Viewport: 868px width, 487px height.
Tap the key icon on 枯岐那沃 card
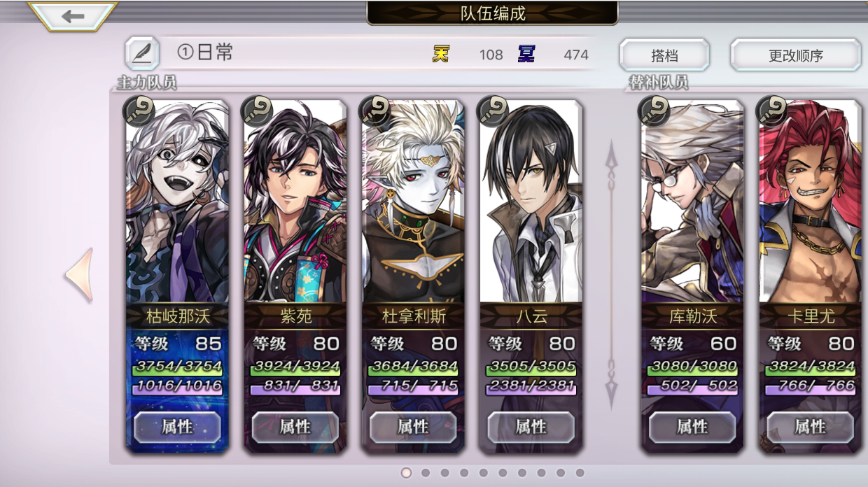coord(139,110)
